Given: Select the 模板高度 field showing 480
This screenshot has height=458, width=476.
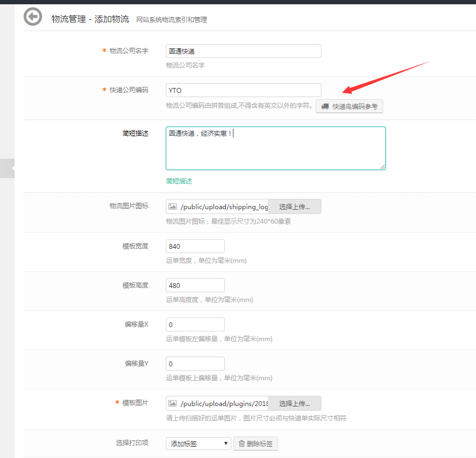Looking at the screenshot, I should click(x=195, y=285).
